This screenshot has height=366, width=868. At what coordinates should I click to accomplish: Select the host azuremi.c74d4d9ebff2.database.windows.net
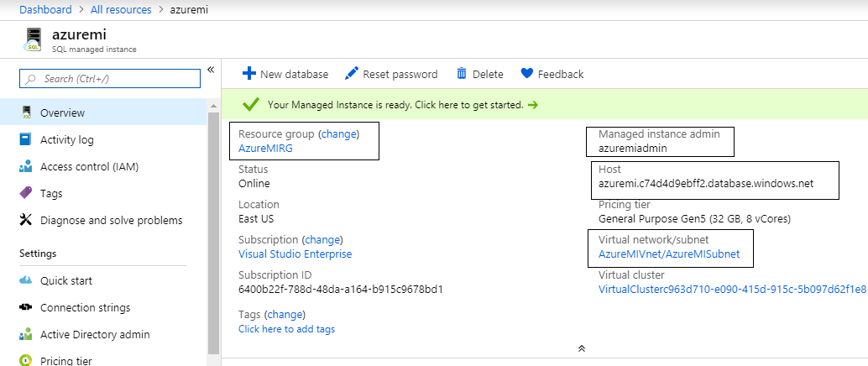[706, 184]
